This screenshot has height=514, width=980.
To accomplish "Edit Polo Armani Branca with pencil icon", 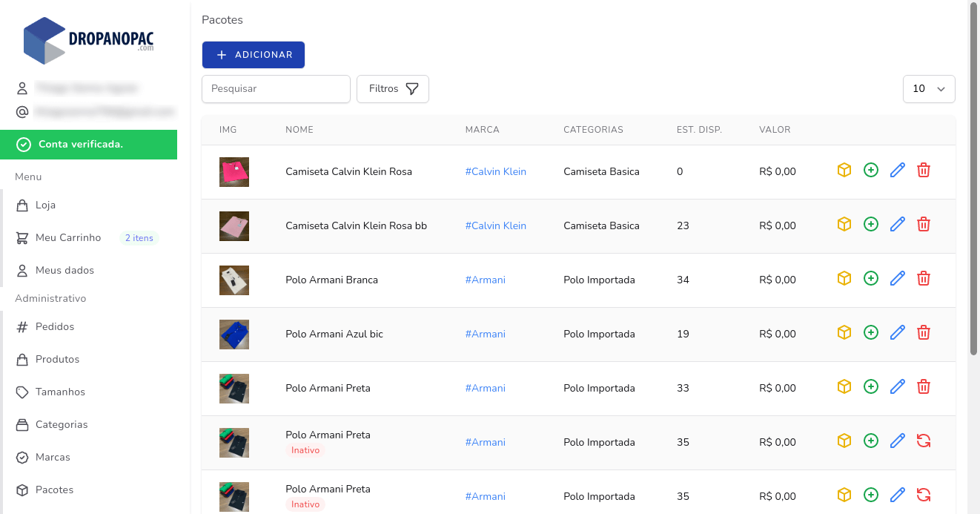I will pos(898,278).
